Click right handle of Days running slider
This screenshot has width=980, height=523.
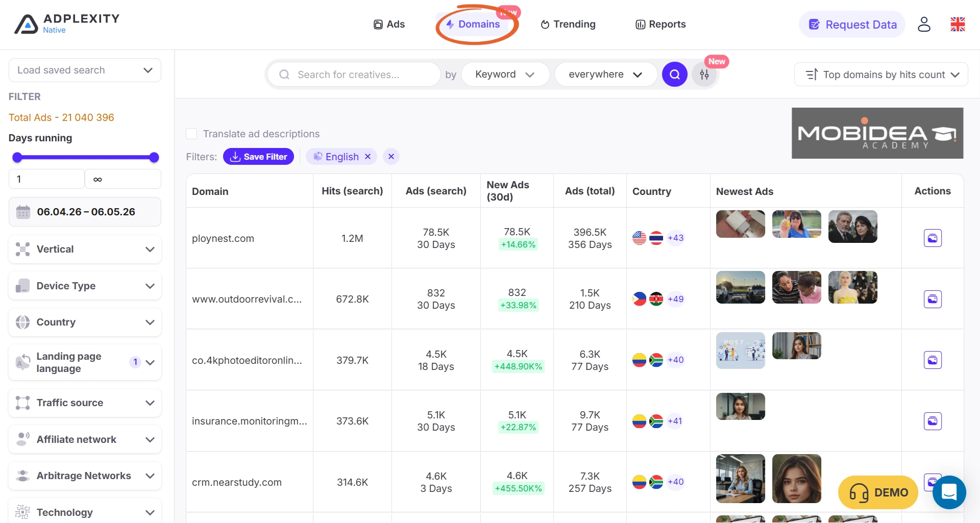154,157
